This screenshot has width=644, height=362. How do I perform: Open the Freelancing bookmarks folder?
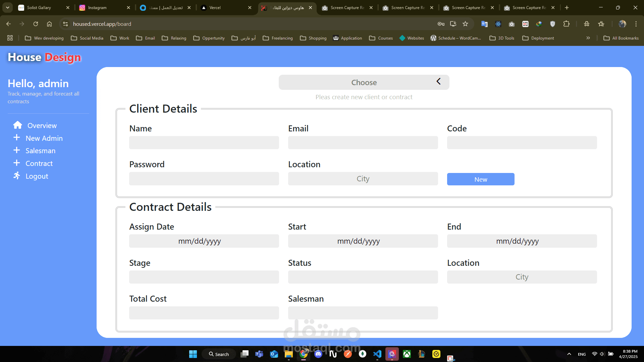click(x=278, y=38)
